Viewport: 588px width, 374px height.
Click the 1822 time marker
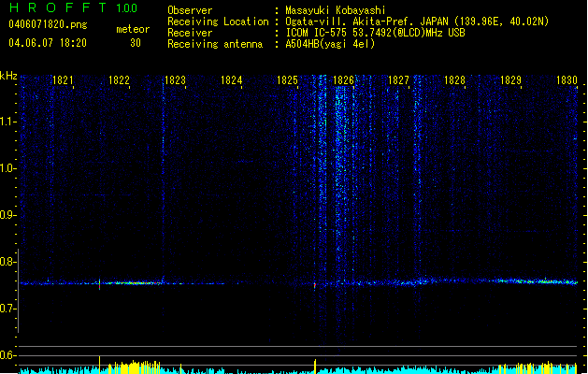(119, 80)
